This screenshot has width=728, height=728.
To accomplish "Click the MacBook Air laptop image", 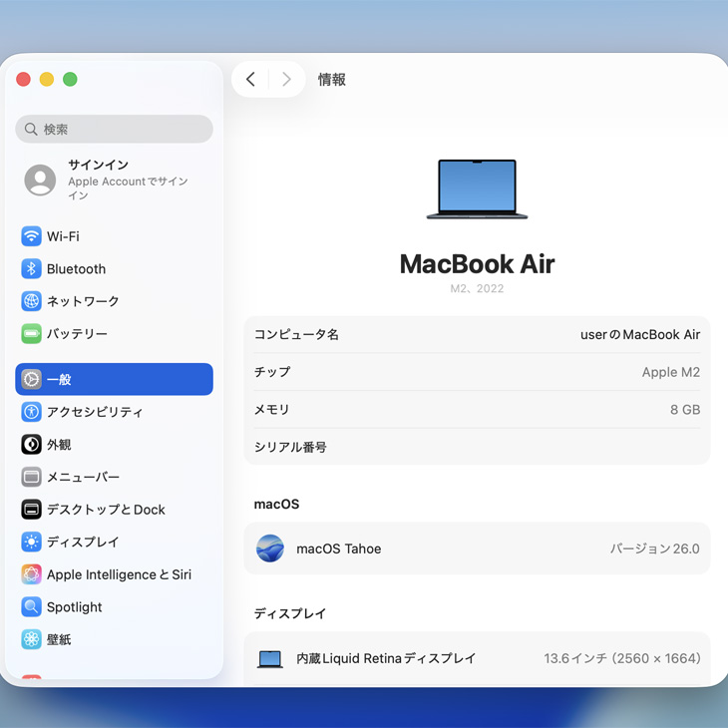I will click(x=477, y=188).
